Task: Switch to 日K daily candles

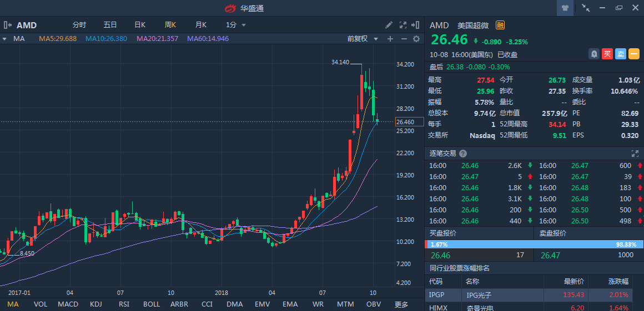Action: pyautogui.click(x=140, y=25)
